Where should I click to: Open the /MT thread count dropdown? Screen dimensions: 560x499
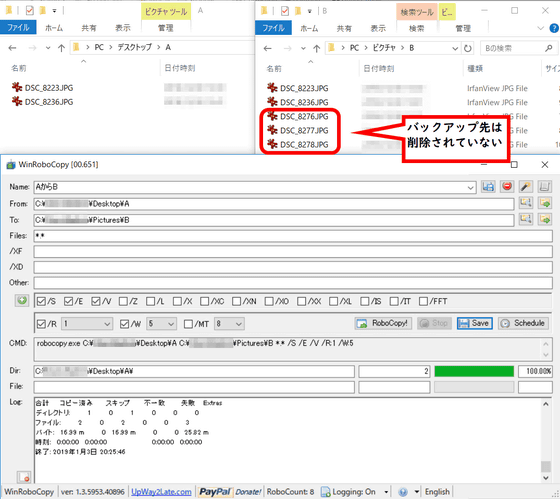pyautogui.click(x=239, y=324)
